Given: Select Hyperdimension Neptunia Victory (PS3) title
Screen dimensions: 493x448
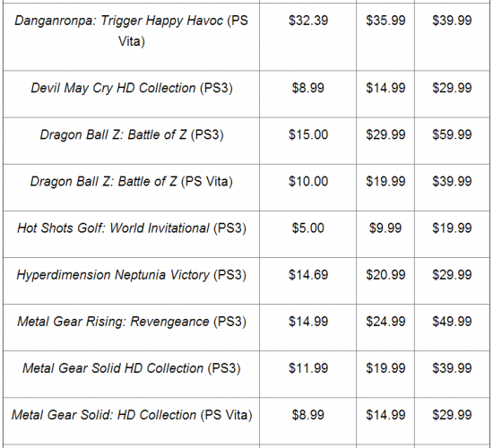Looking at the screenshot, I should [132, 275].
